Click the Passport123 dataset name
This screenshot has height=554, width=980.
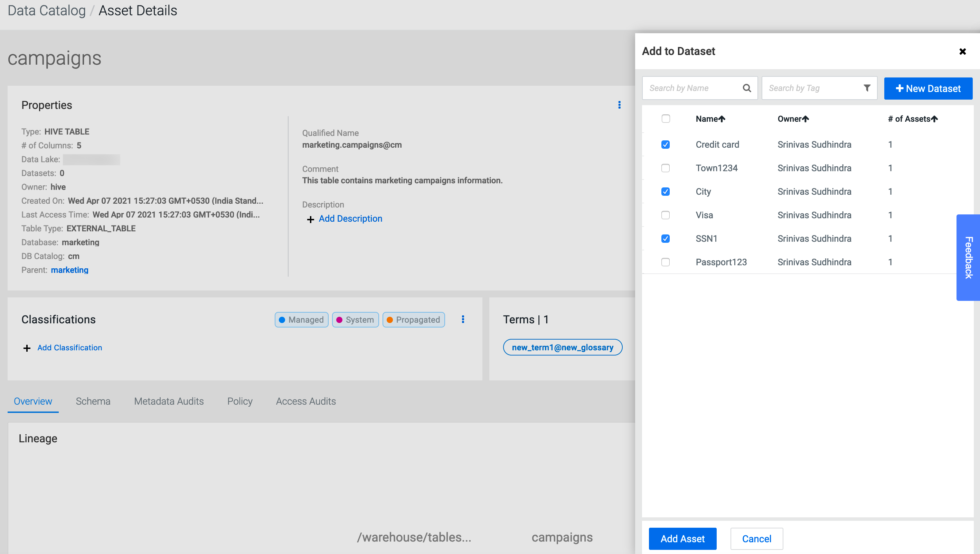pyautogui.click(x=721, y=262)
